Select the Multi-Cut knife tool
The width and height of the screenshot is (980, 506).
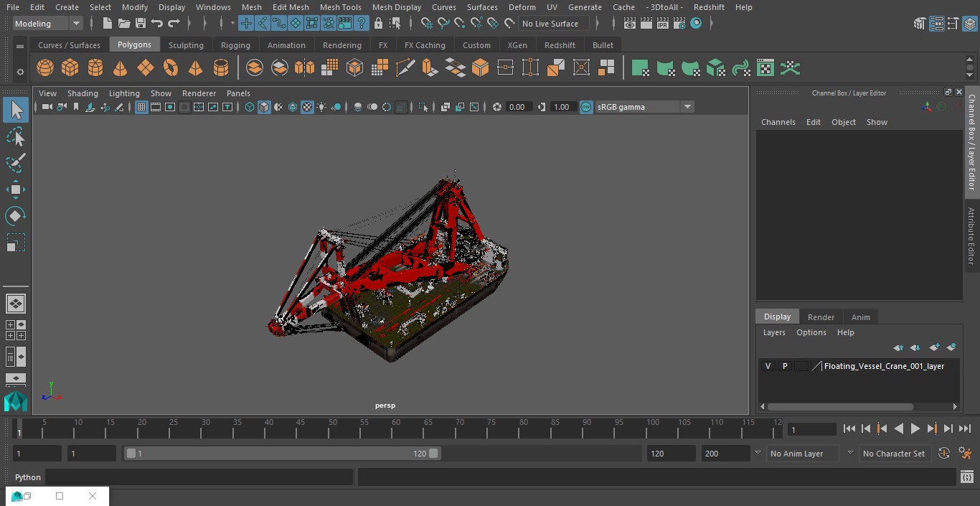(405, 68)
